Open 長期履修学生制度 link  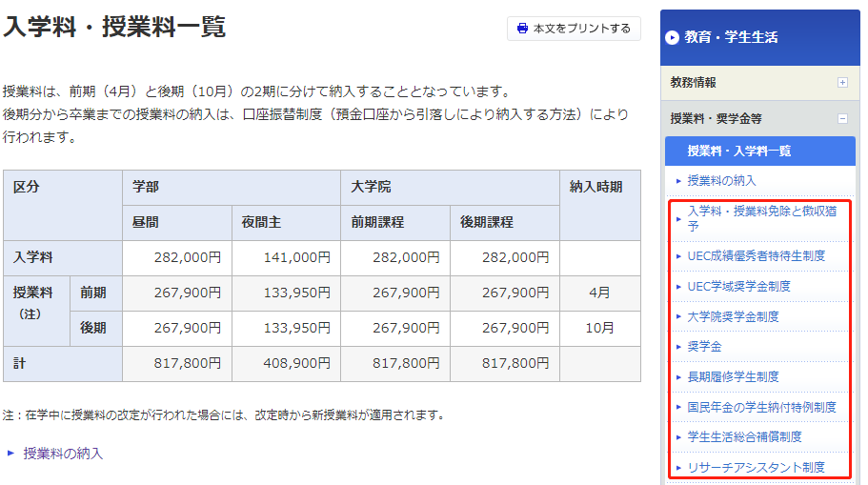pyautogui.click(x=733, y=377)
